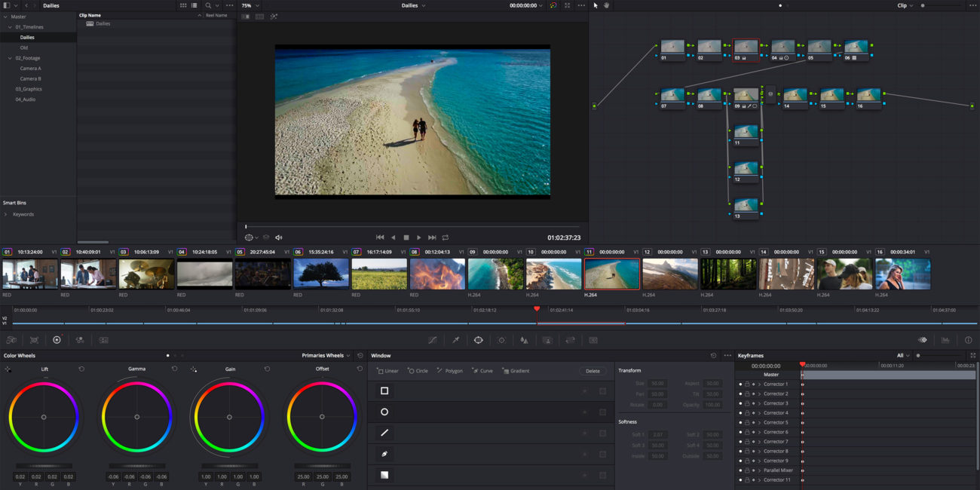This screenshot has width=980, height=490.
Task: Open the Tracker palette icon
Action: click(x=501, y=339)
